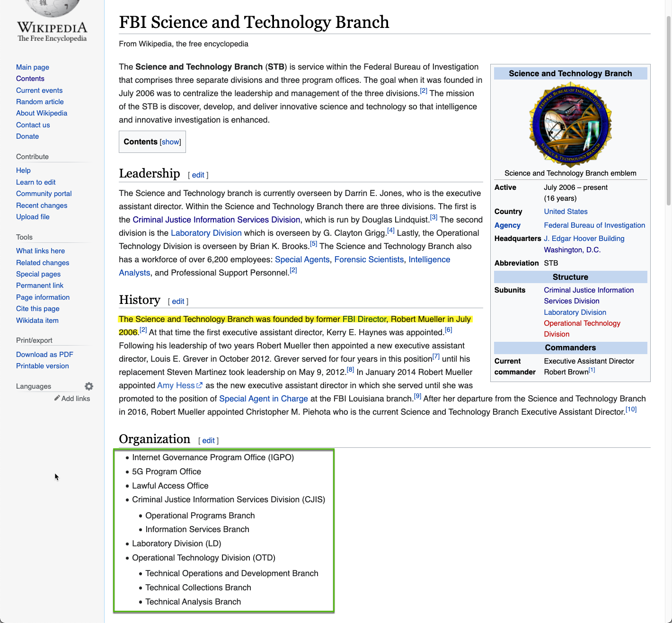This screenshot has height=623, width=672.
Task: Click the external-link icon after Amy Hess
Action: click(x=199, y=385)
